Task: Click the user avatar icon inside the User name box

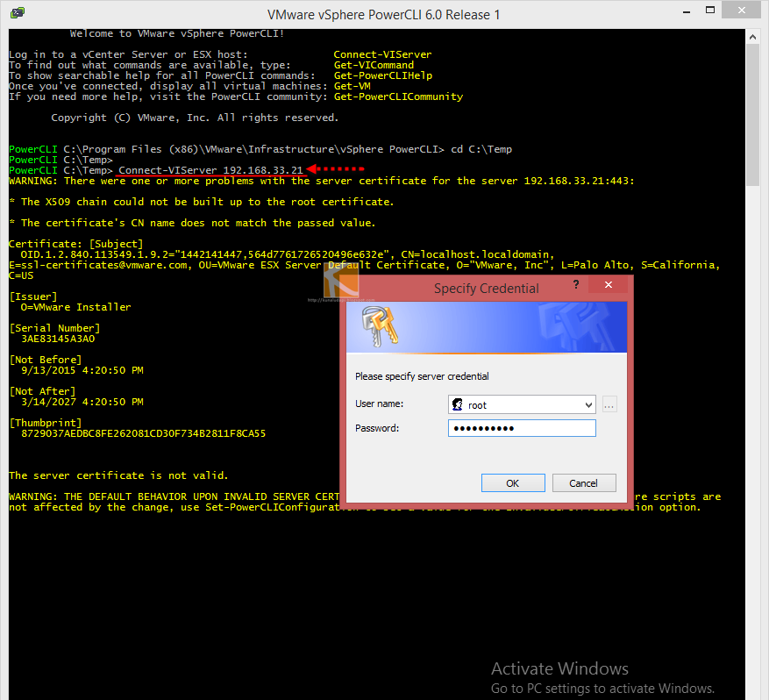Action: pos(457,404)
